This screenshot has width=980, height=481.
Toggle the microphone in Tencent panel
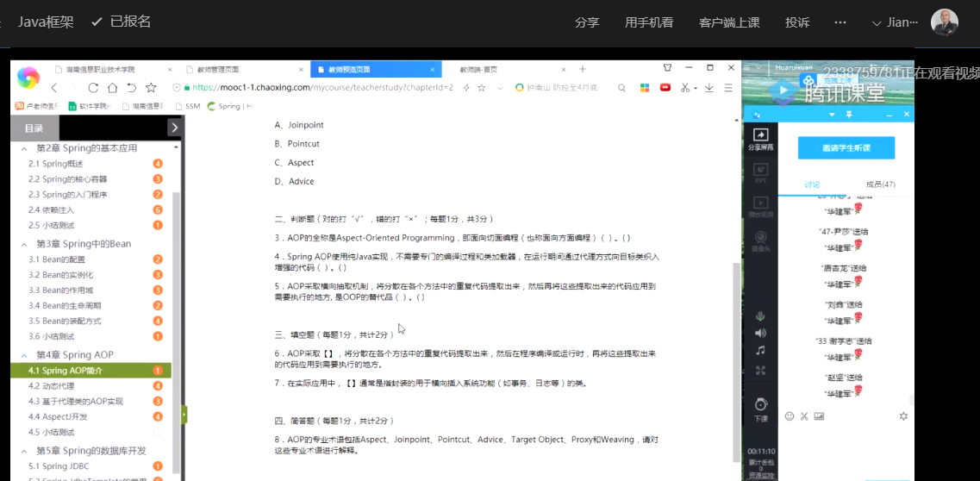click(760, 315)
